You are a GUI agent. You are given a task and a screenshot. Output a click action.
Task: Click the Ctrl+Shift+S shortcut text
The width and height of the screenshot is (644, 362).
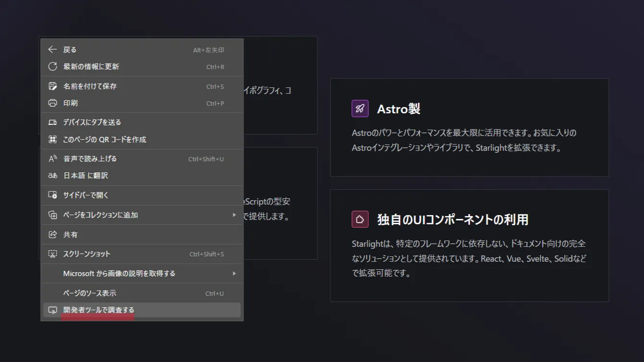(x=207, y=254)
